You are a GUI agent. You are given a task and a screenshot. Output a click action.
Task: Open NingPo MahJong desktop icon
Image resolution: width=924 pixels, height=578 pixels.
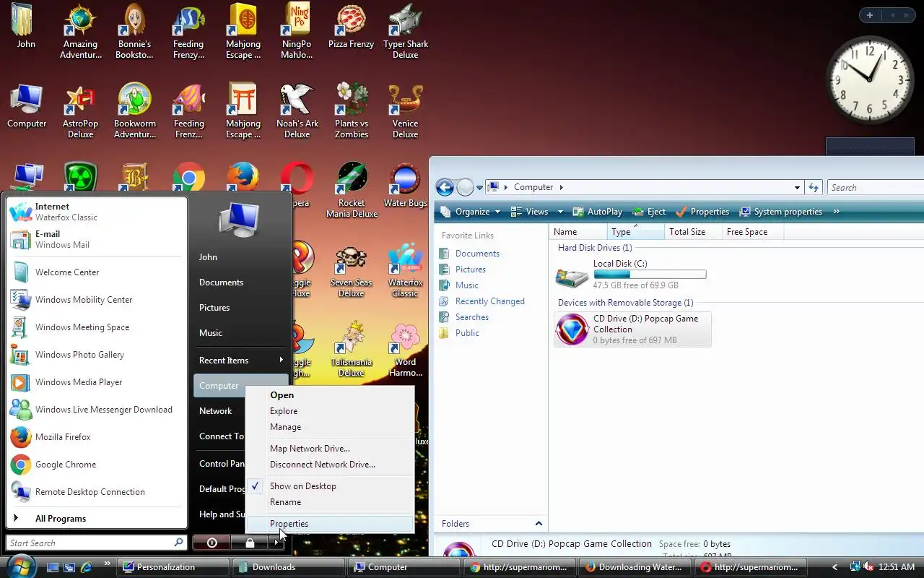point(297,32)
